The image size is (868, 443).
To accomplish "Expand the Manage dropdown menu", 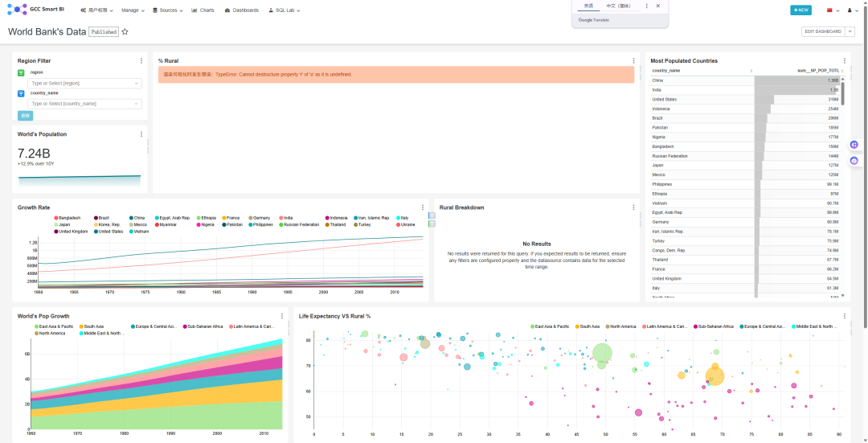I will coord(133,10).
